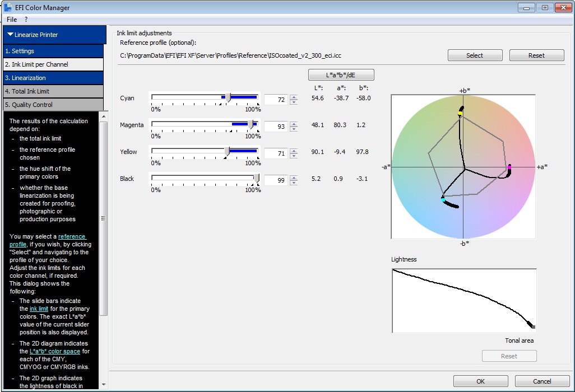
Task: Close the EFI Color Manager window
Action: [563, 8]
